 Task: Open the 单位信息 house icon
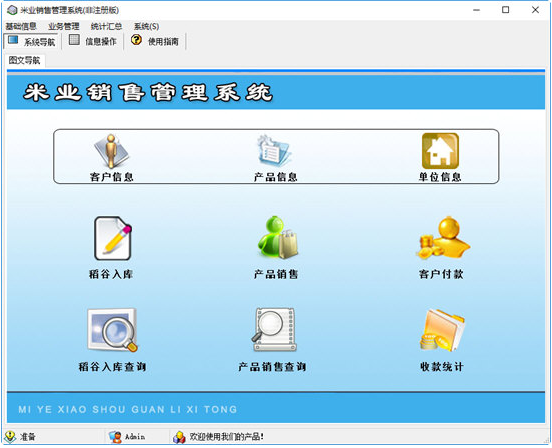[440, 151]
